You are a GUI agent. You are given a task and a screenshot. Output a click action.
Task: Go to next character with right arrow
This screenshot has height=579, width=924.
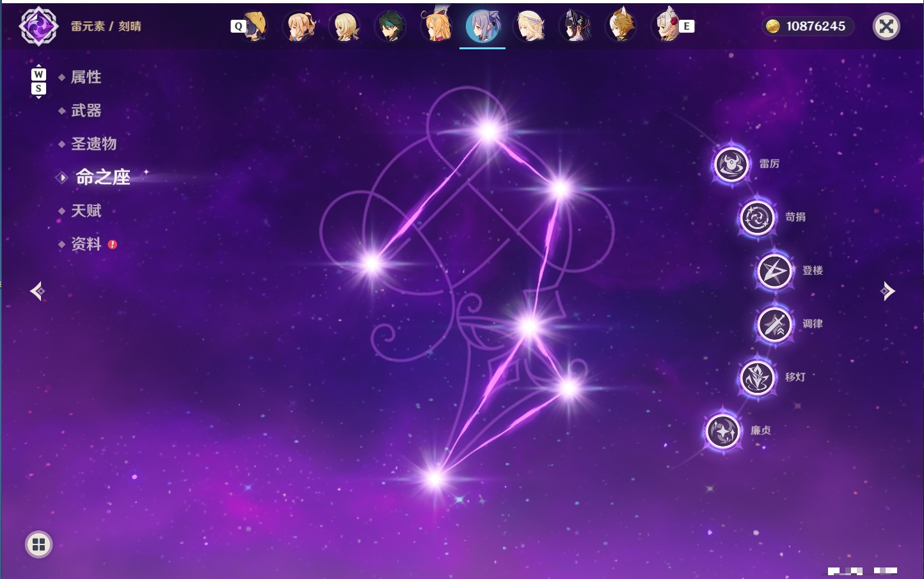[887, 291]
